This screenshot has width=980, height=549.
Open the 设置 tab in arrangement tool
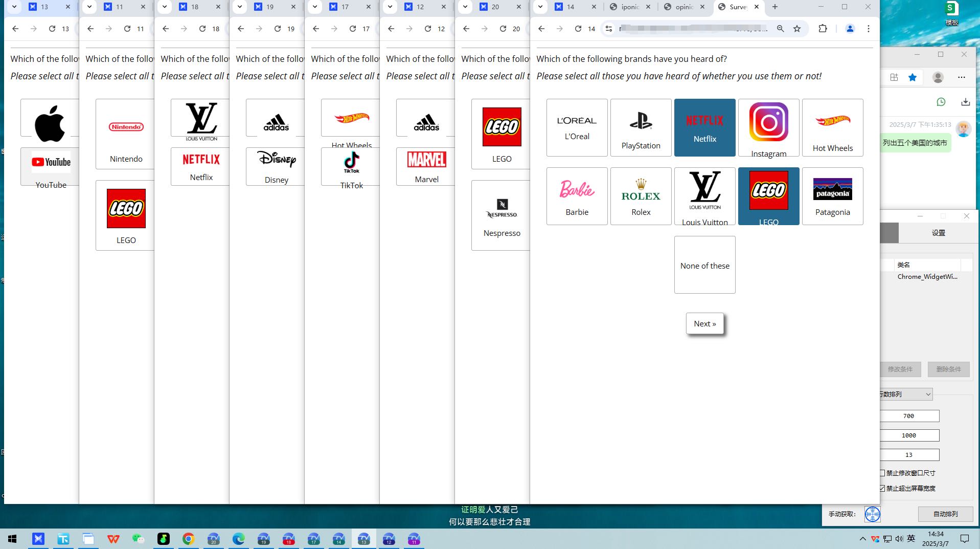tap(939, 233)
